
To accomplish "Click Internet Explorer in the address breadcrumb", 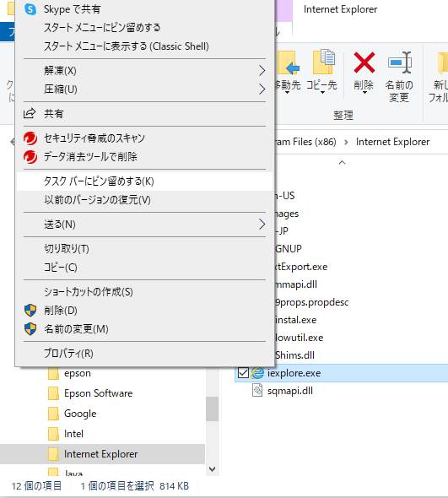I will (x=392, y=142).
